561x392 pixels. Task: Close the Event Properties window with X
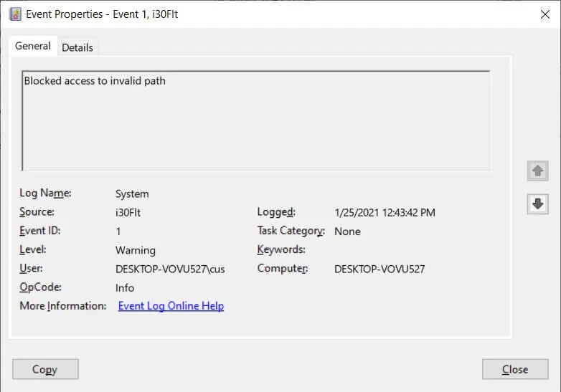545,14
